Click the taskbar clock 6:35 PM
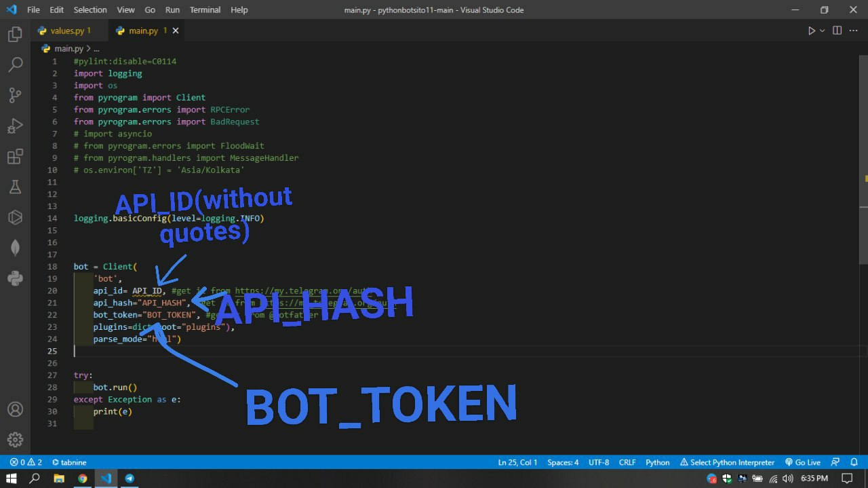This screenshot has height=488, width=868. click(x=814, y=478)
